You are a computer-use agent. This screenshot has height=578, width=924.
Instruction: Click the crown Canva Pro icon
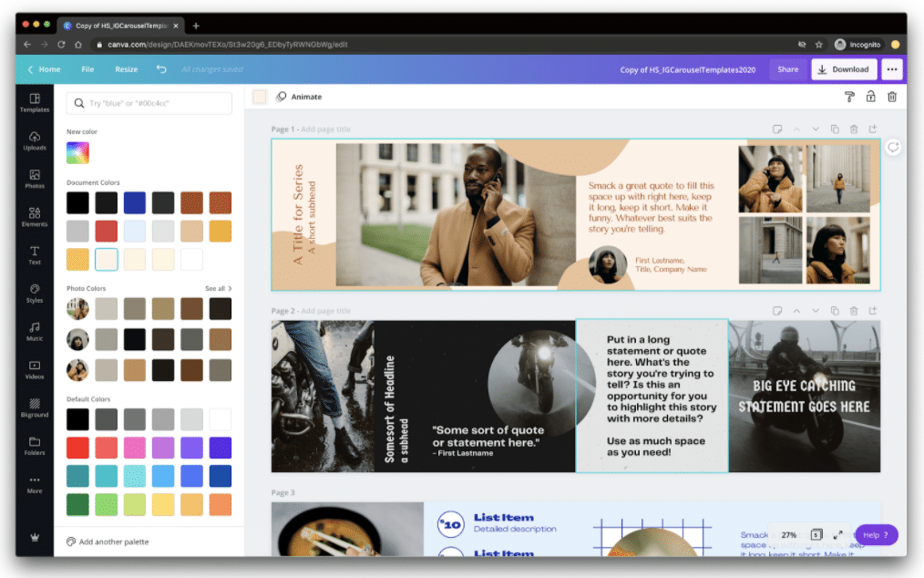click(x=35, y=537)
